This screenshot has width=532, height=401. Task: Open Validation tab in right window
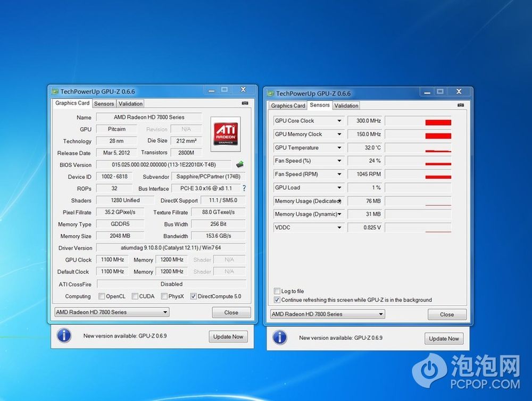tap(346, 106)
